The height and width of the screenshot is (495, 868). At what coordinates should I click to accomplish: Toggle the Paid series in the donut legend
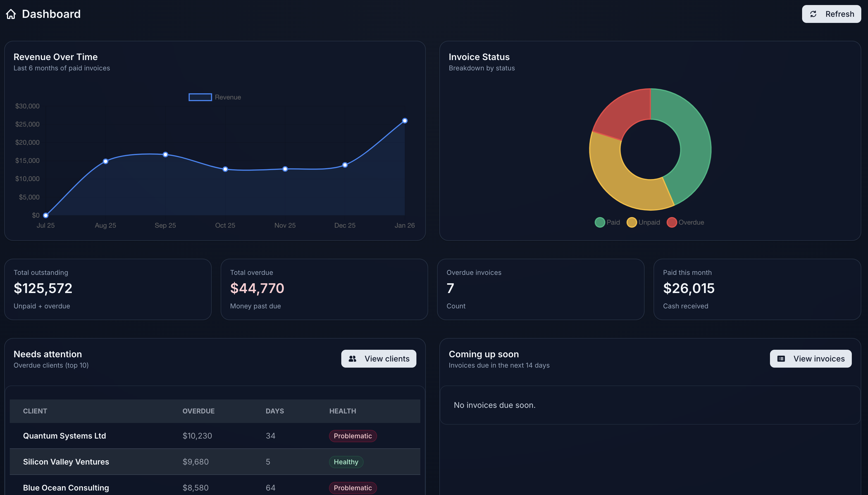click(607, 222)
